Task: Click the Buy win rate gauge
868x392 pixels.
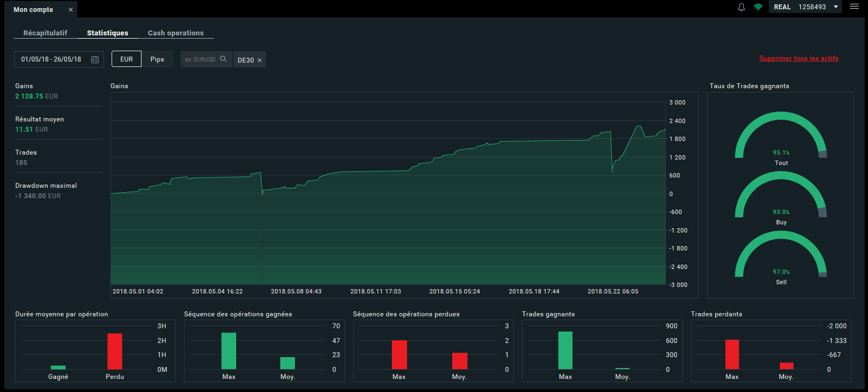Action: [780, 195]
